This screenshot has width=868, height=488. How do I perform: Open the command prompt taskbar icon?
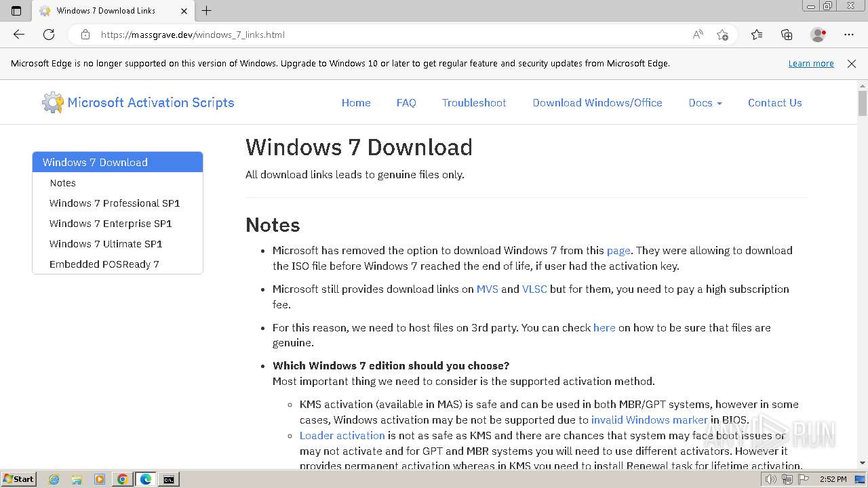point(169,479)
